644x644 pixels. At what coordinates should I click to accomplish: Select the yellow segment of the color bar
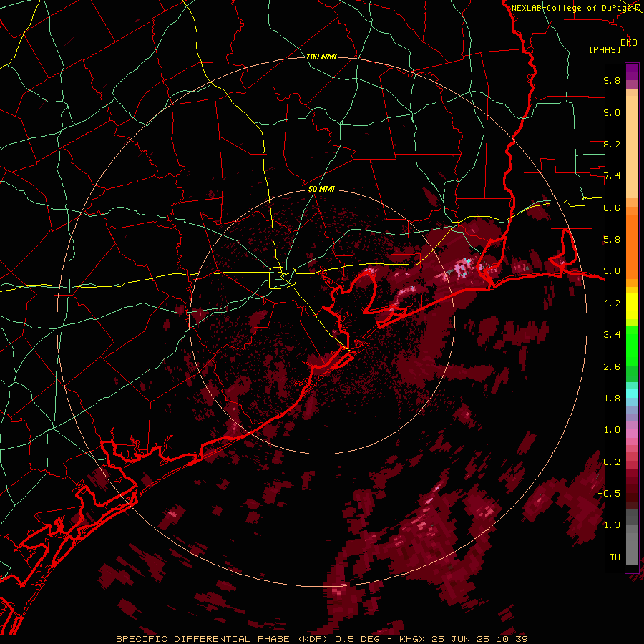(632, 306)
